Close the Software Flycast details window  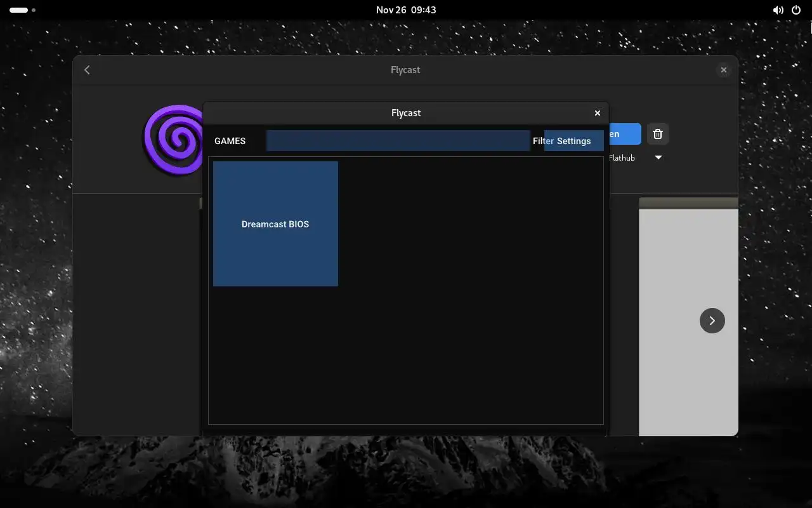723,70
